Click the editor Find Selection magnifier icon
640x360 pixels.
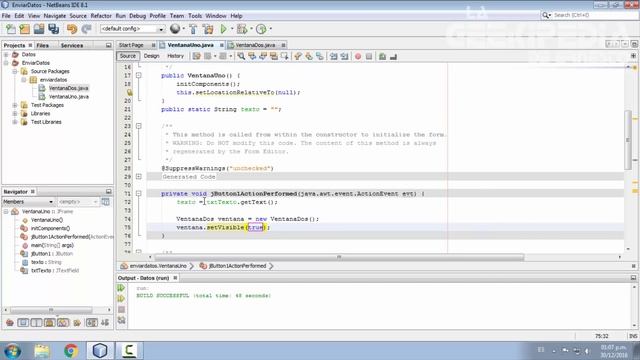click(x=241, y=56)
